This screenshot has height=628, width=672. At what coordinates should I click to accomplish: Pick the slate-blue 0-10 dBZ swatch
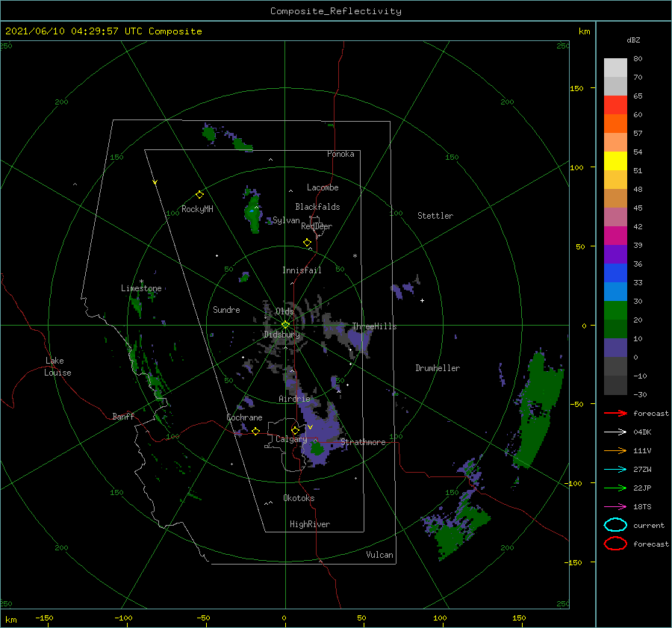coord(615,348)
